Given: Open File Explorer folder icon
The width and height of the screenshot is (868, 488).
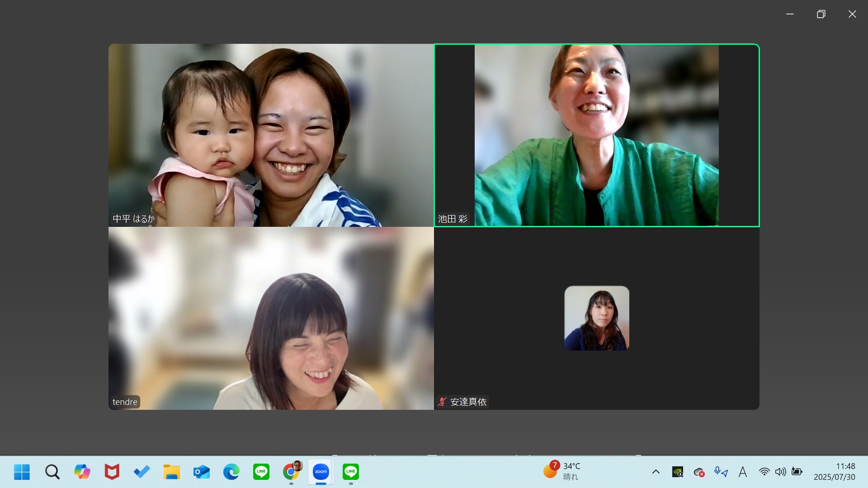Looking at the screenshot, I should tap(171, 472).
